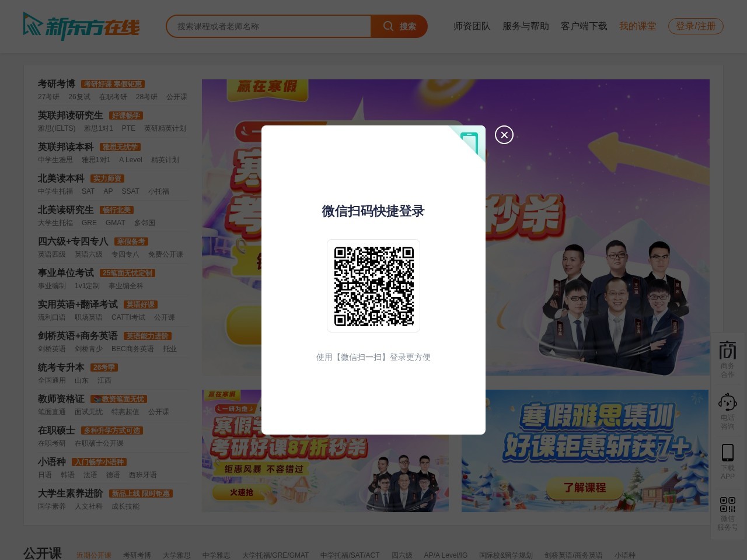Open 我的课堂 link

[x=637, y=26]
